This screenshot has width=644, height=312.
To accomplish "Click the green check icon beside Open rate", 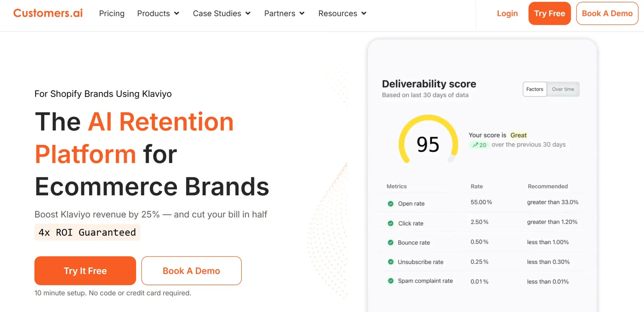I will click(390, 203).
